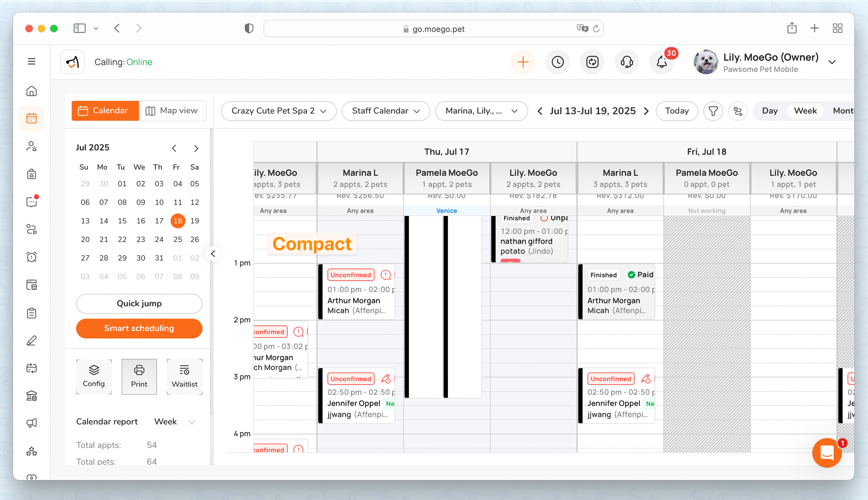
Task: Switch calendar to Day view
Action: click(x=769, y=111)
